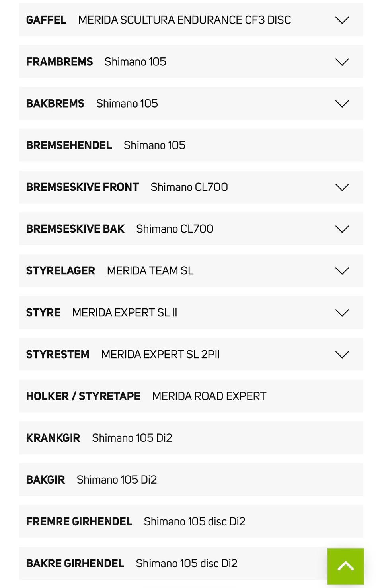
Task: Expand the GAFFEL row chevron
Action: (342, 20)
